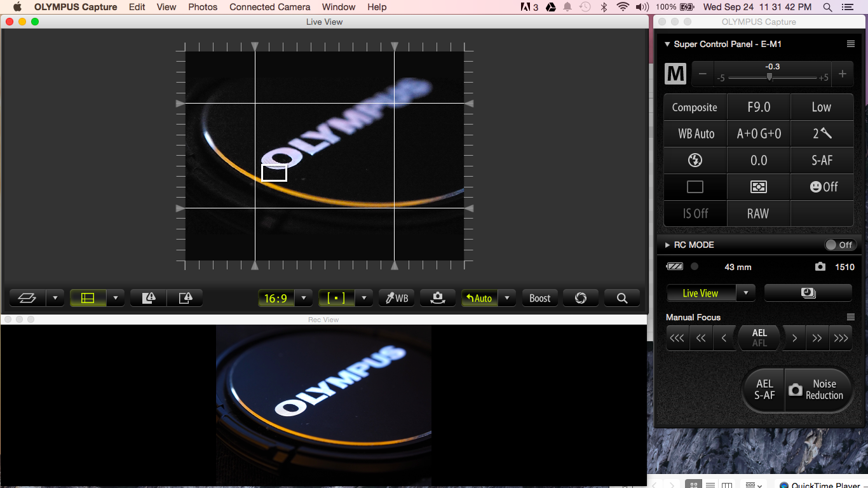Open Manual Focus options menu icon
868x488 pixels.
pos(851,317)
